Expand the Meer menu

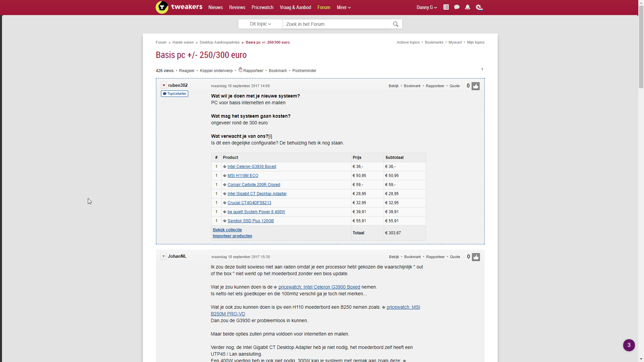(343, 7)
